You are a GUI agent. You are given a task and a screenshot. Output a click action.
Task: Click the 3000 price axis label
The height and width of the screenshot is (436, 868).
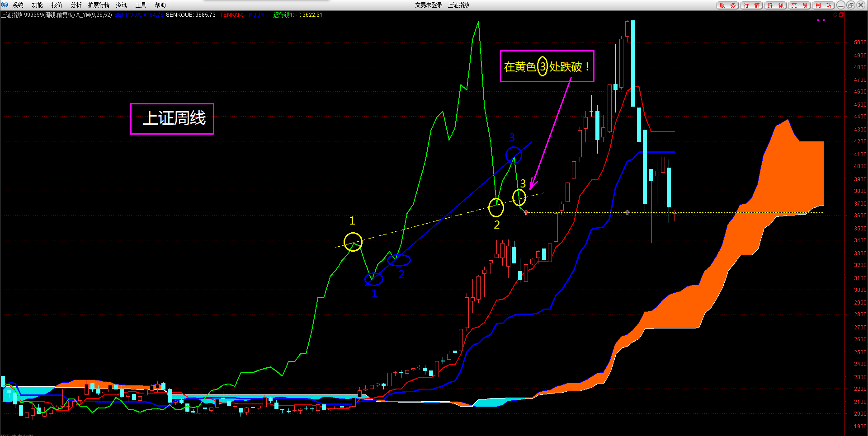tap(860, 290)
